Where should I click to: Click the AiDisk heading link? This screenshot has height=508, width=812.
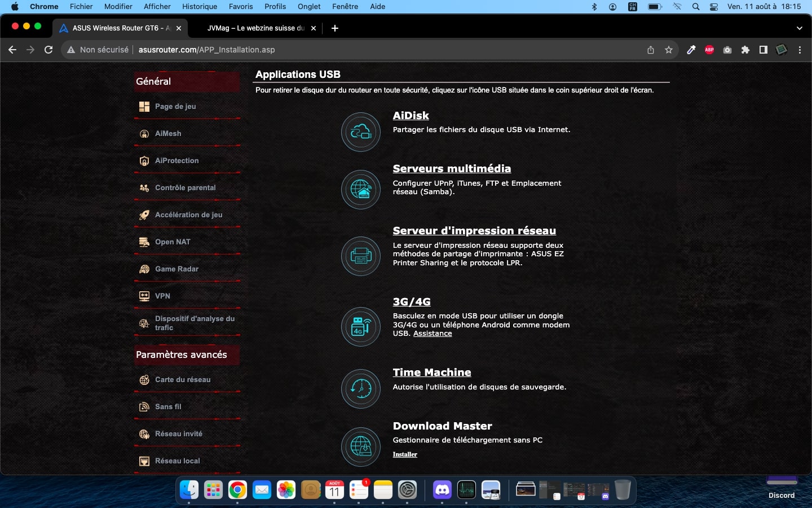(411, 115)
